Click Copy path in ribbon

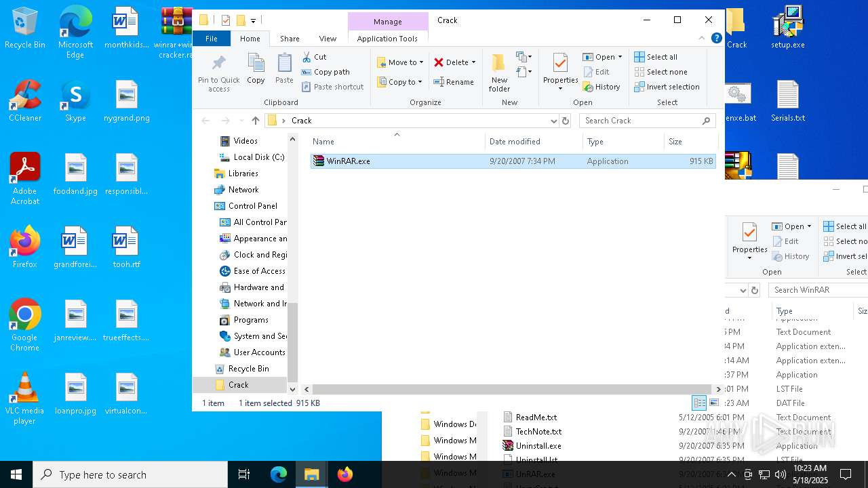(325, 72)
